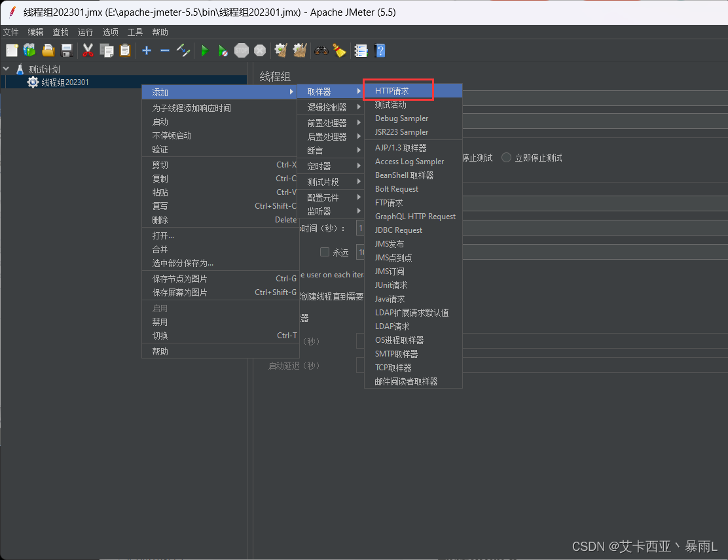Start the test with green play icon
Image resolution: width=728 pixels, height=560 pixels.
click(x=205, y=50)
